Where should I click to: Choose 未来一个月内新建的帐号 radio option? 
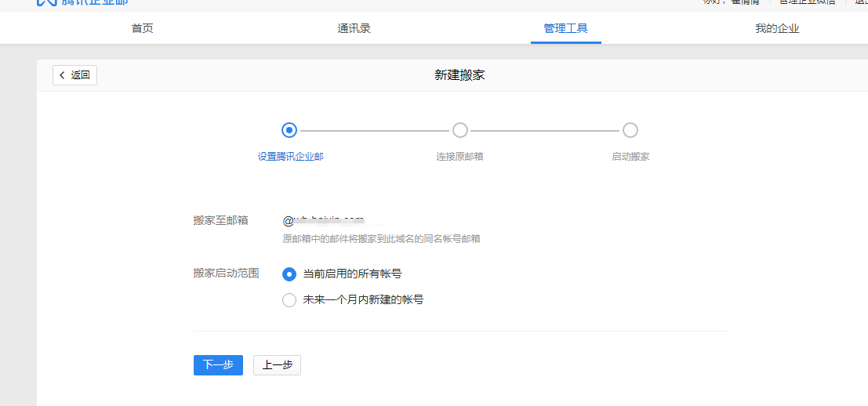(289, 299)
